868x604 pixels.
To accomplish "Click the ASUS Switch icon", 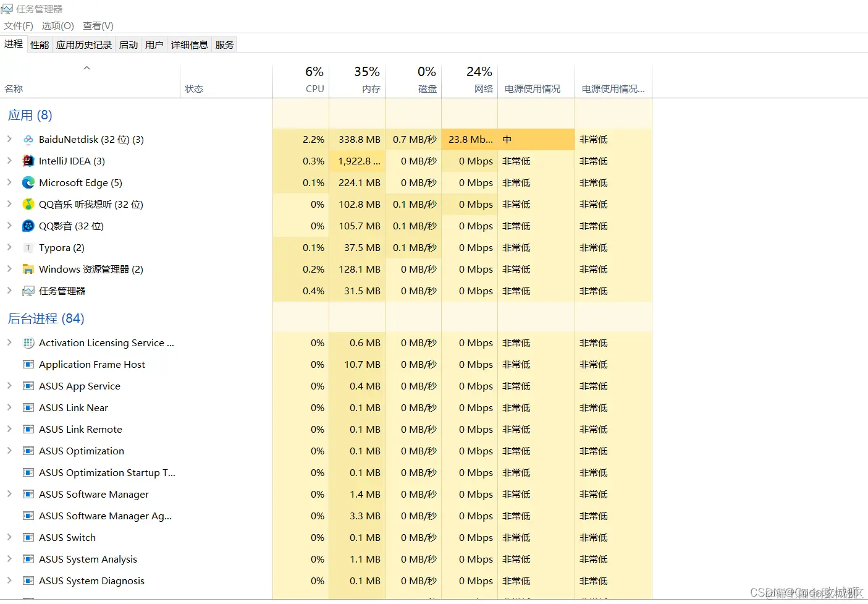I will (x=28, y=538).
